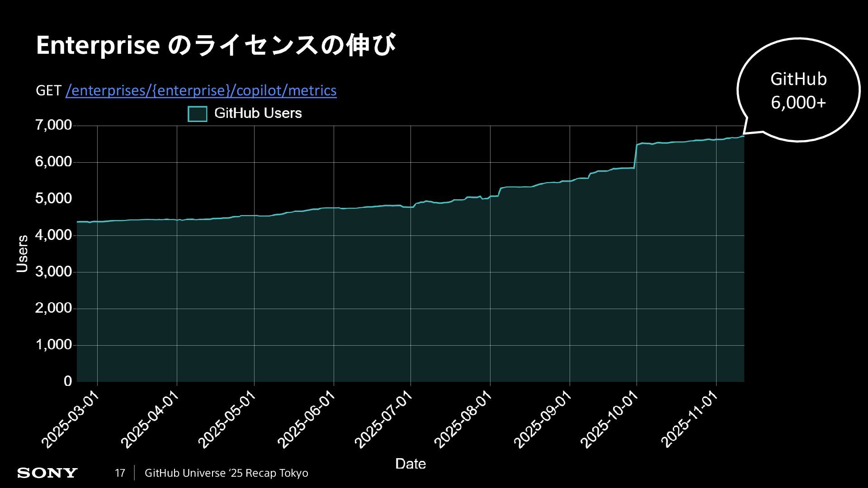The image size is (868, 488).
Task: Click the GitHub Universe '25 Recap Tokyo footer text
Action: pyautogui.click(x=226, y=473)
